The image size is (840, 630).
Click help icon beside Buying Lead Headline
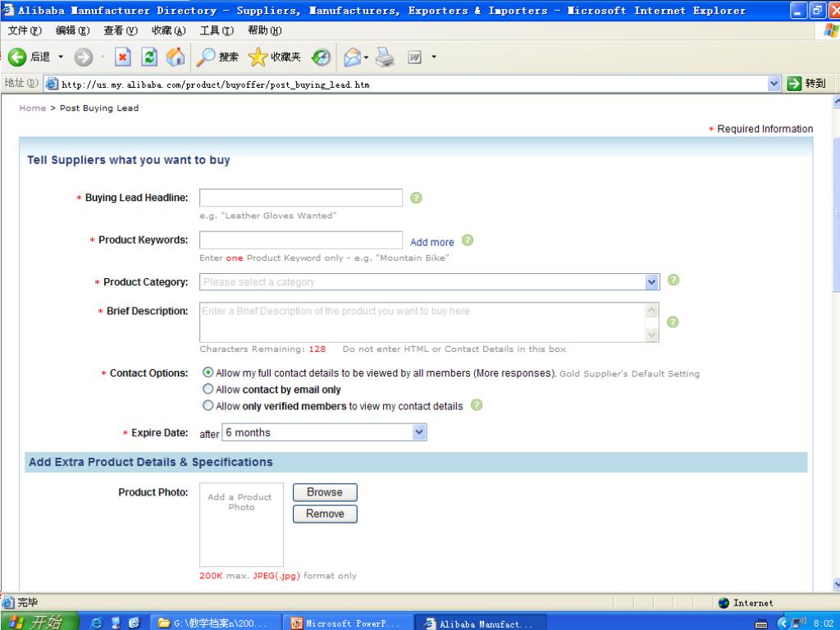[x=416, y=198]
